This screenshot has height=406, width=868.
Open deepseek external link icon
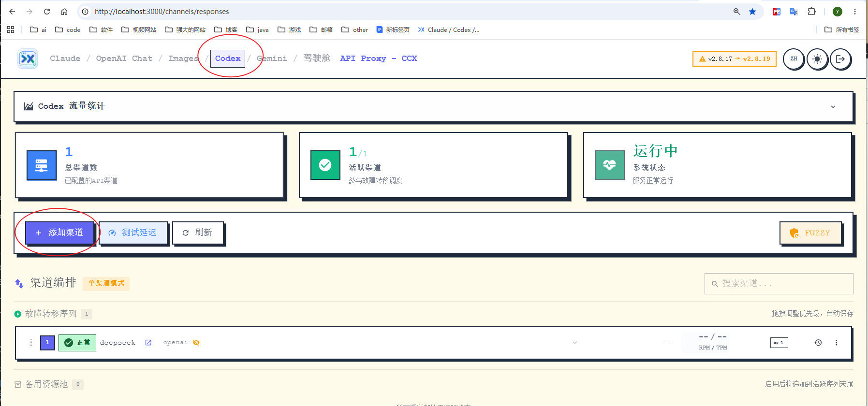(148, 343)
